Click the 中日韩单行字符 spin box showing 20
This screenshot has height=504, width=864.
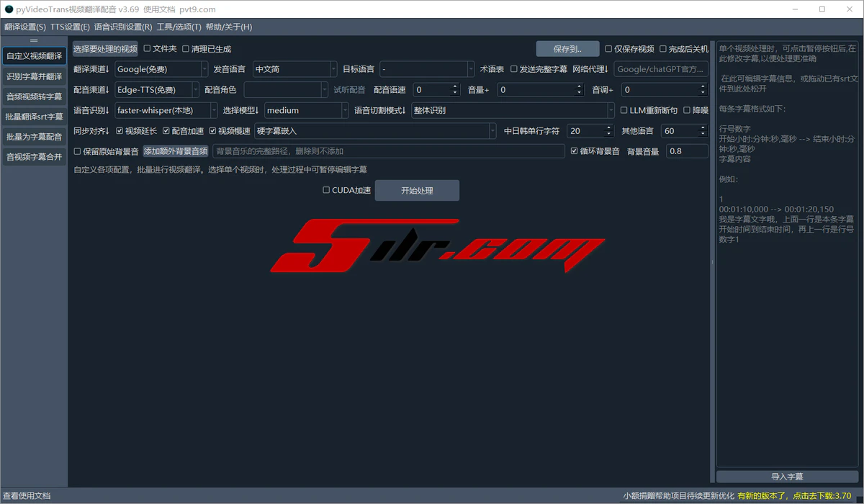(590, 131)
